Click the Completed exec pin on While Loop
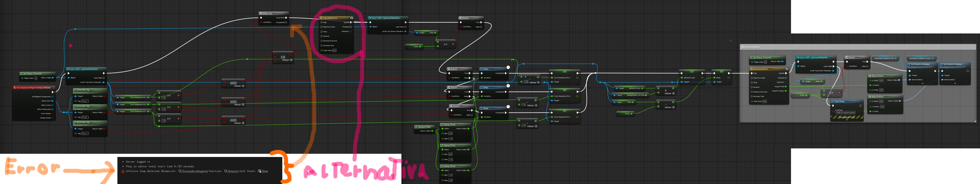The height and width of the screenshot is (184, 980). [x=286, y=22]
